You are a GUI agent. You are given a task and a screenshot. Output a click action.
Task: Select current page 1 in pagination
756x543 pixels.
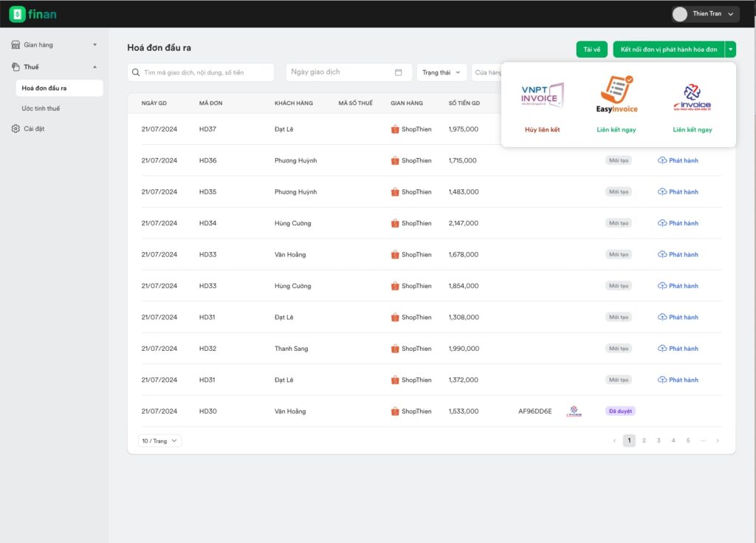click(629, 440)
